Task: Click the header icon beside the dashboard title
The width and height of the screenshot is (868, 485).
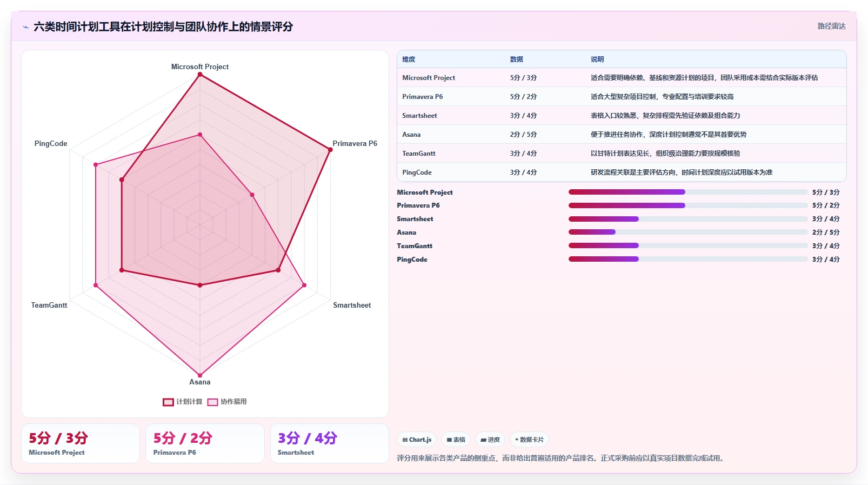Action: pyautogui.click(x=25, y=26)
